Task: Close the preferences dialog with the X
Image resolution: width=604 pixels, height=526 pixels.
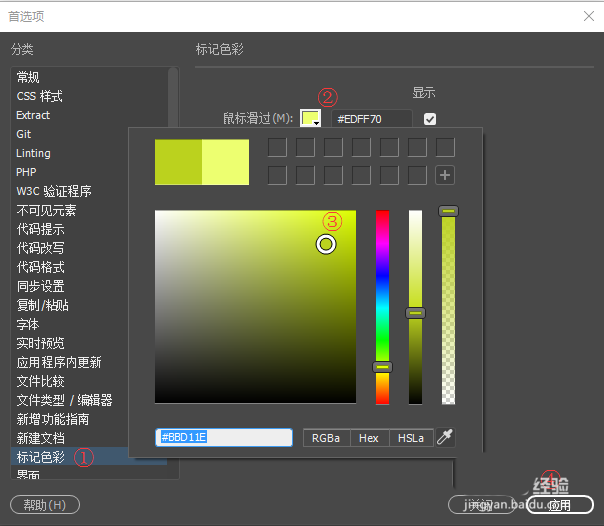Action: pyautogui.click(x=589, y=16)
